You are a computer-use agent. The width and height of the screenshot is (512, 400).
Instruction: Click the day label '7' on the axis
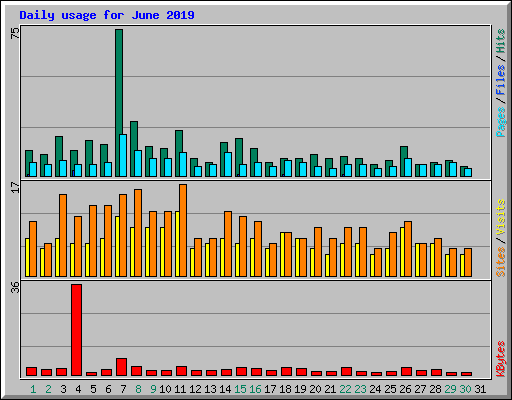tap(123, 389)
